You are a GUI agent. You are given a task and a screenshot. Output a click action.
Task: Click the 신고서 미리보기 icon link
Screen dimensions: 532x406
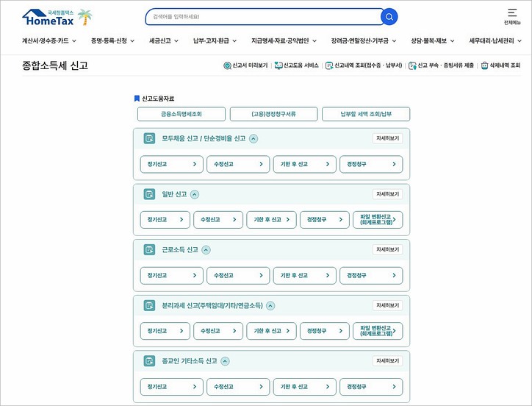[x=245, y=65]
